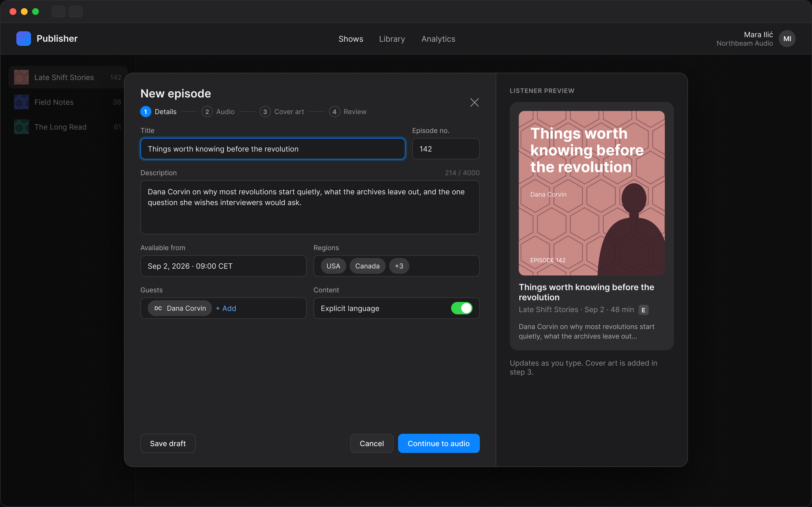Select the Field Notes show icon
The image size is (812, 507).
21,102
